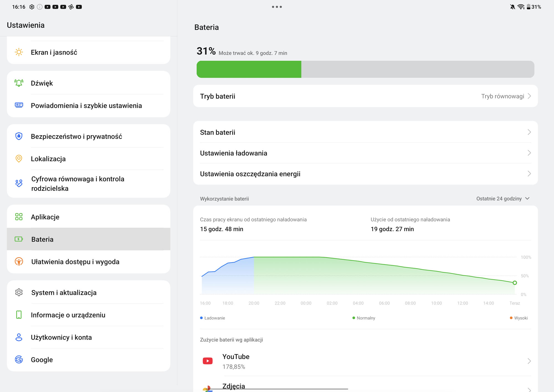Tap the Aplikacje grid icon
The image size is (554, 392).
pos(19,217)
